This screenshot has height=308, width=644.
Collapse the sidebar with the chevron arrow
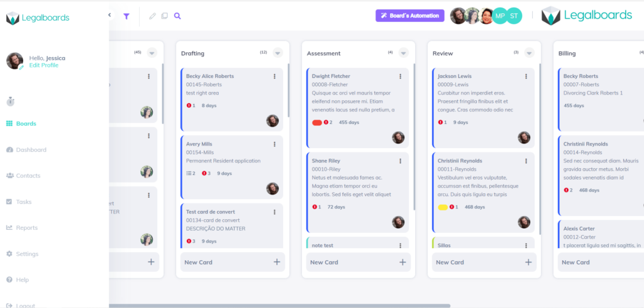(109, 15)
